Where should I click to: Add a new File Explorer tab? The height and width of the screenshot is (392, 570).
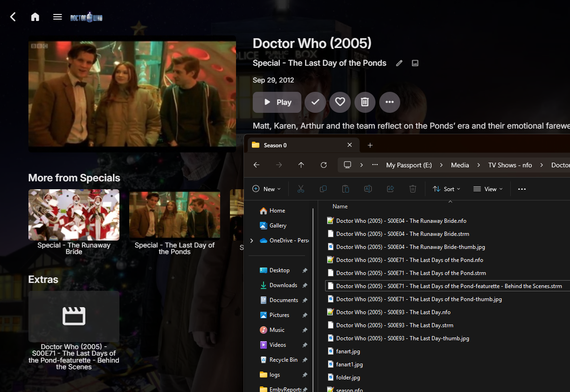[x=370, y=145]
